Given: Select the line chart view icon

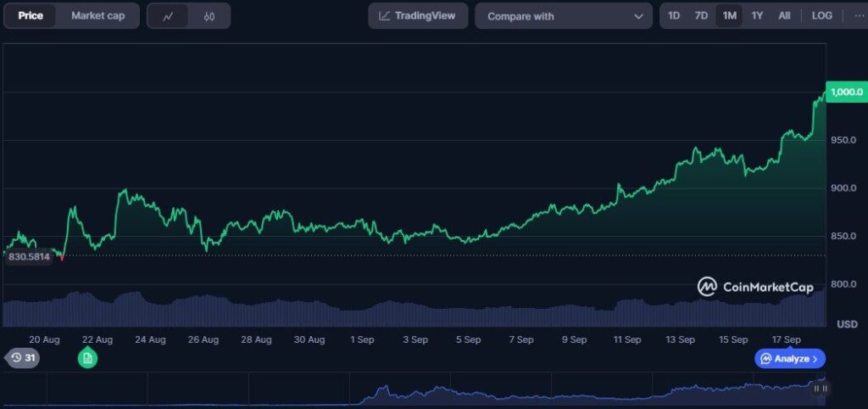Looking at the screenshot, I should (169, 17).
